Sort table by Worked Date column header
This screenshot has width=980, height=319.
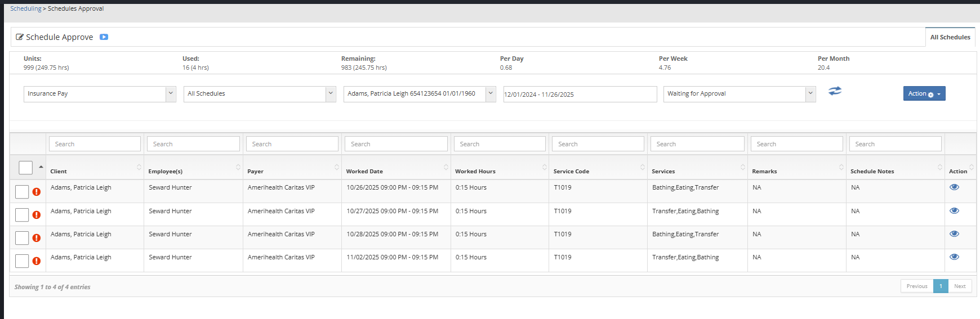point(364,172)
